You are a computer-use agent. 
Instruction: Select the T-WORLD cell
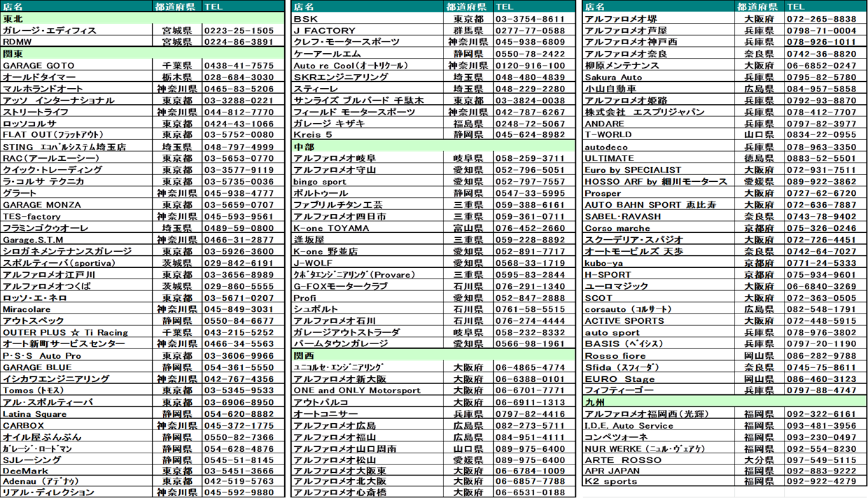coord(659,135)
